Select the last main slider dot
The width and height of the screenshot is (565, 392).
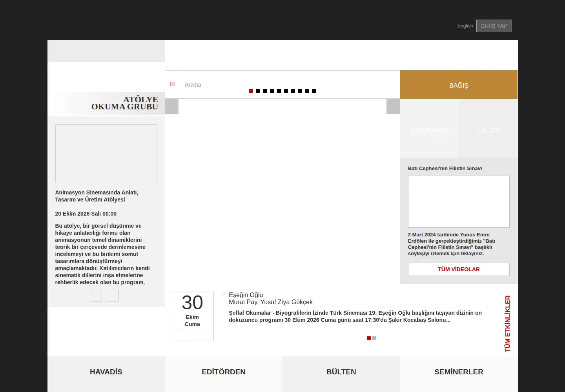[x=314, y=91]
